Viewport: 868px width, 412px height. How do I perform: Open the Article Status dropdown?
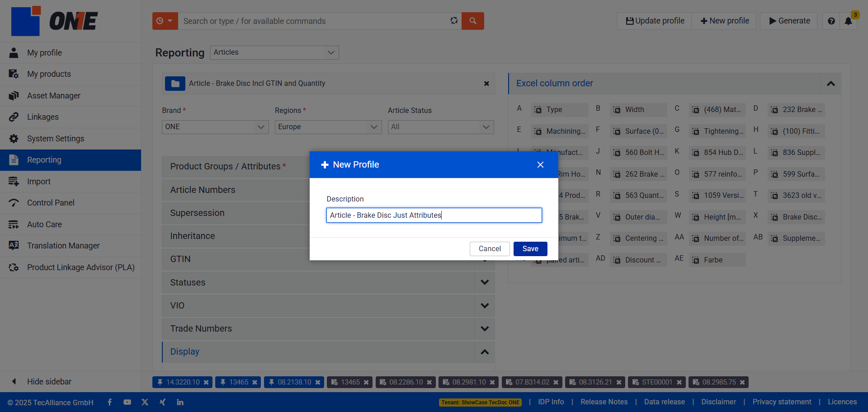[441, 127]
